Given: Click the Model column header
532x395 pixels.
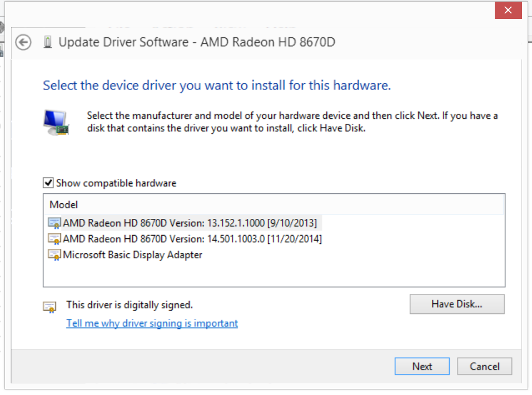Looking at the screenshot, I should 274,204.
